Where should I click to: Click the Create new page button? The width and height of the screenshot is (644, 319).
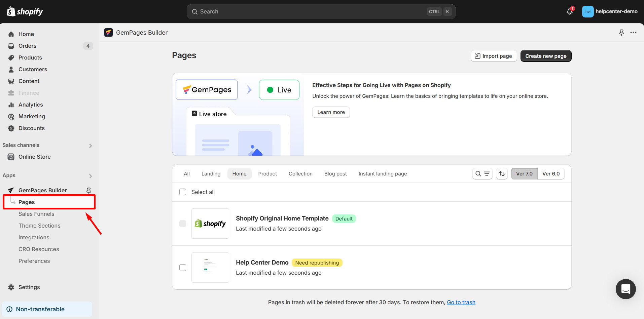pos(546,56)
